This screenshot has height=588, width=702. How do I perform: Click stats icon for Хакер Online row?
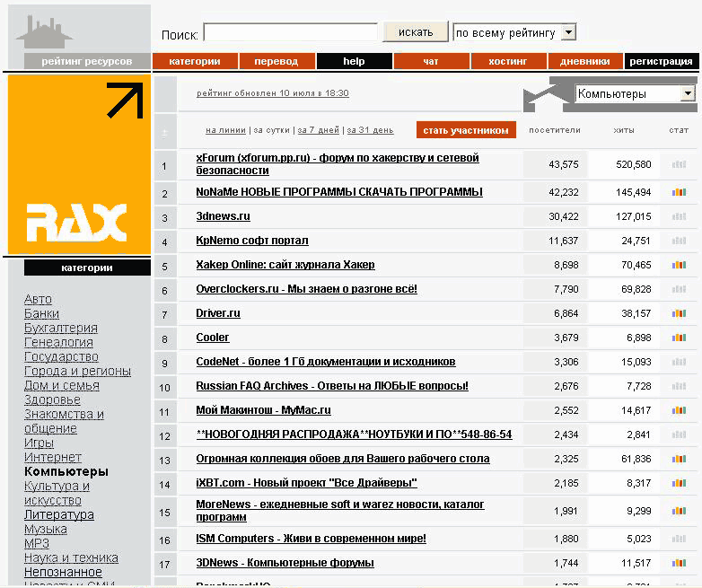point(678,265)
